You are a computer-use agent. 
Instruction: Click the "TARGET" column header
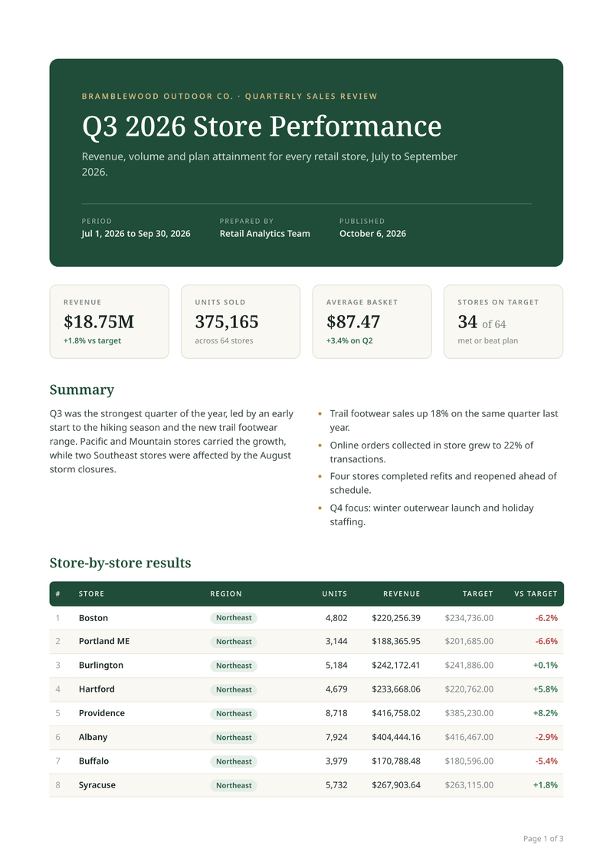coord(478,593)
